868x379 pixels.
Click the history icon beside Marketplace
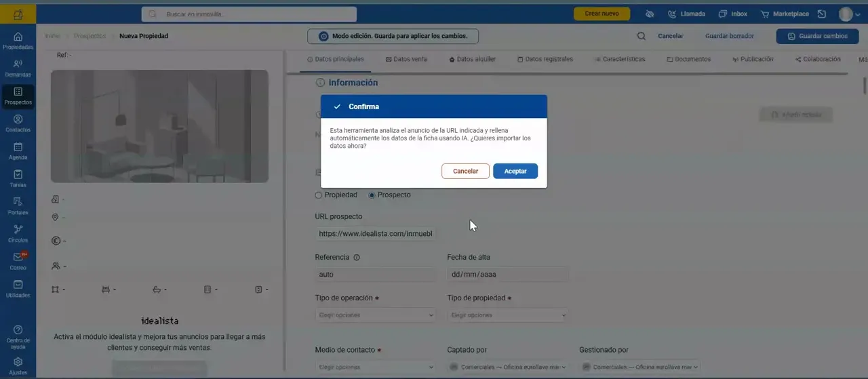(x=822, y=14)
